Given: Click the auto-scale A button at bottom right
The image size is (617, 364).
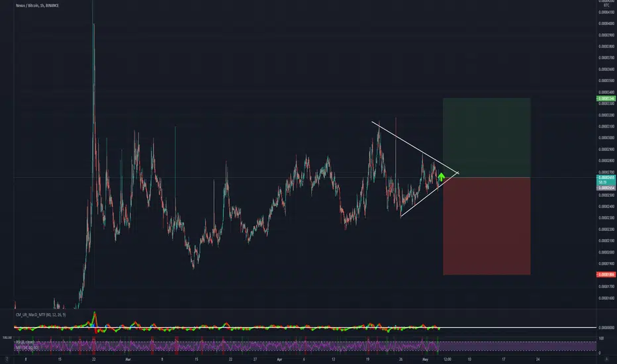Looking at the screenshot, I should [x=606, y=359].
